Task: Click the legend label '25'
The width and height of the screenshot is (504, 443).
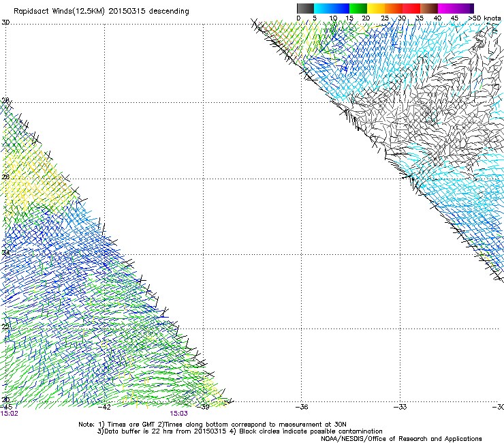Action: (x=385, y=18)
